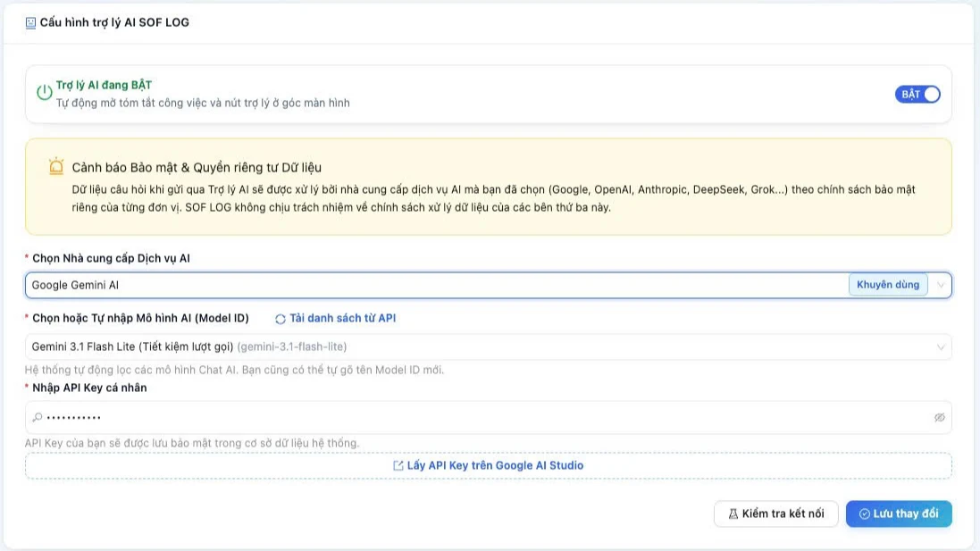Click the AI config header icon
Viewport: 980px width, 551px height.
point(30,23)
